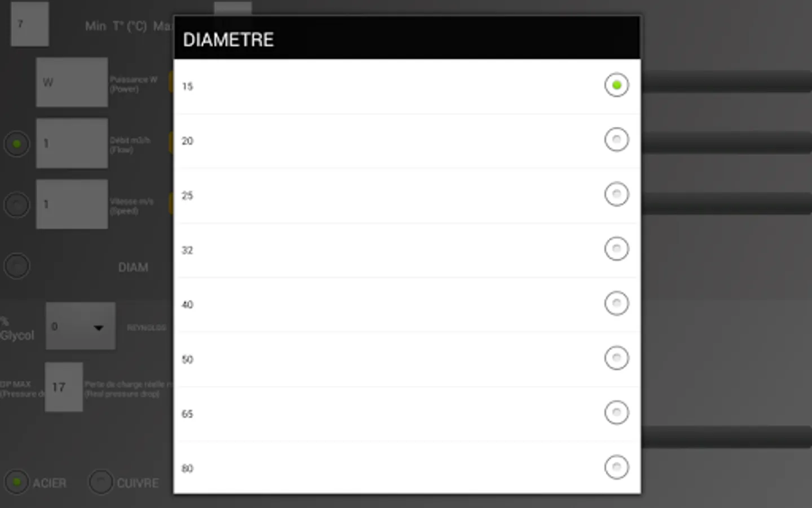Click the list row labeled 65
The height and width of the screenshot is (508, 812).
coord(407,414)
